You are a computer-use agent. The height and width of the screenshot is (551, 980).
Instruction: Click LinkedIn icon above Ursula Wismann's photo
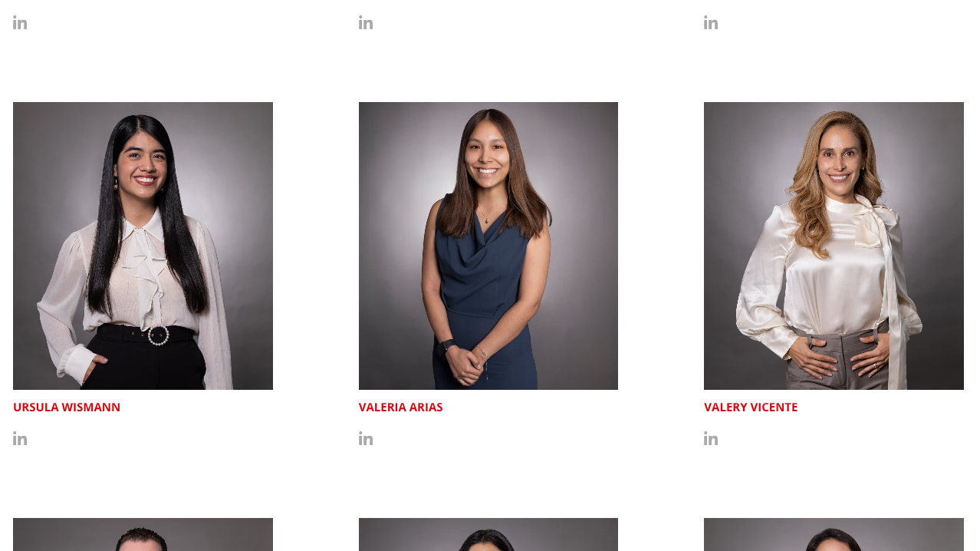click(20, 22)
